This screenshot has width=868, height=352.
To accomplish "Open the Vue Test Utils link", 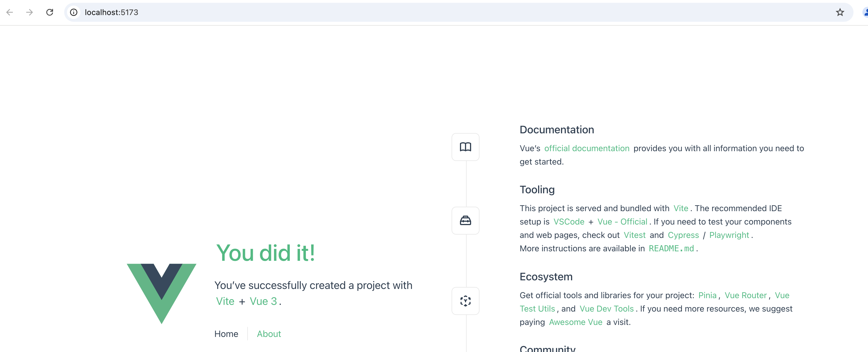I will tap(537, 309).
